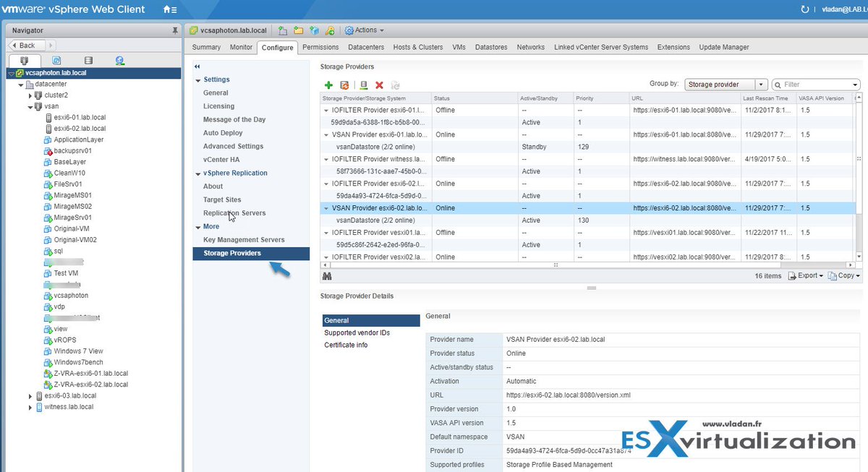Pin the Navigator panel
Image resolution: width=868 pixels, height=472 pixels.
click(x=174, y=30)
